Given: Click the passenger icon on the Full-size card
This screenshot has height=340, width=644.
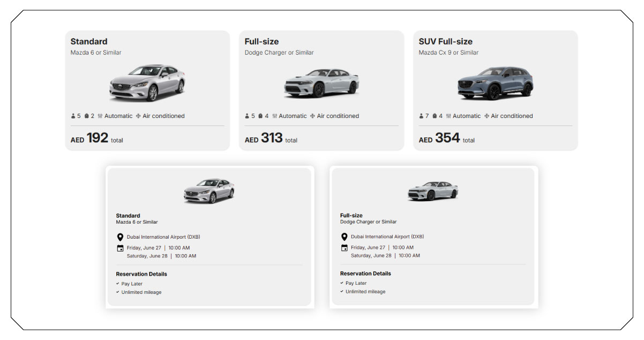Looking at the screenshot, I should (247, 116).
